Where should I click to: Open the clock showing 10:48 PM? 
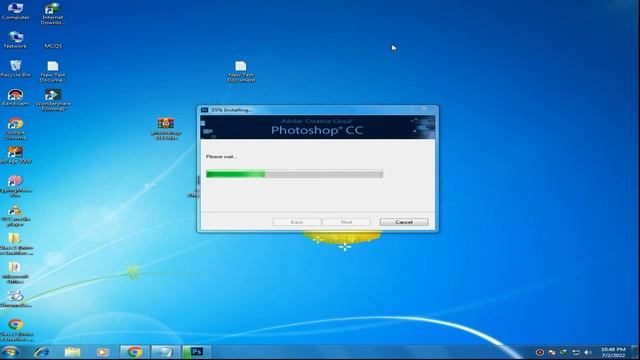(x=613, y=352)
